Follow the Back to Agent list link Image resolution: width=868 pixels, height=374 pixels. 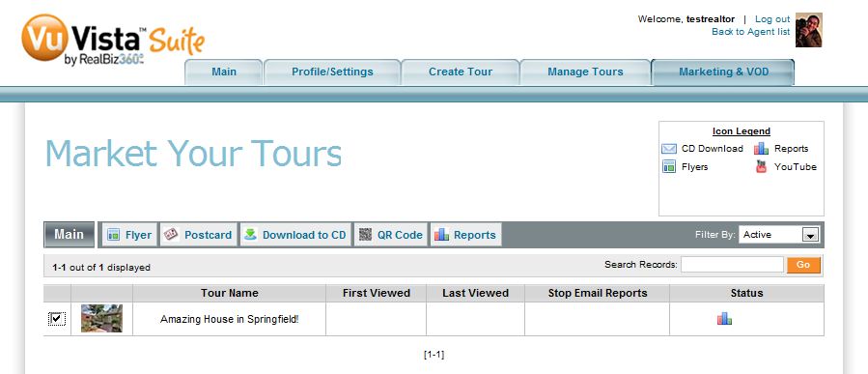click(750, 32)
